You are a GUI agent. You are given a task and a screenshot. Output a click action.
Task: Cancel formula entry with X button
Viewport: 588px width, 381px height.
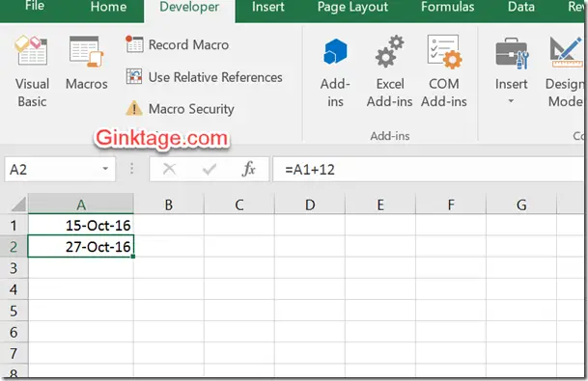coord(170,170)
